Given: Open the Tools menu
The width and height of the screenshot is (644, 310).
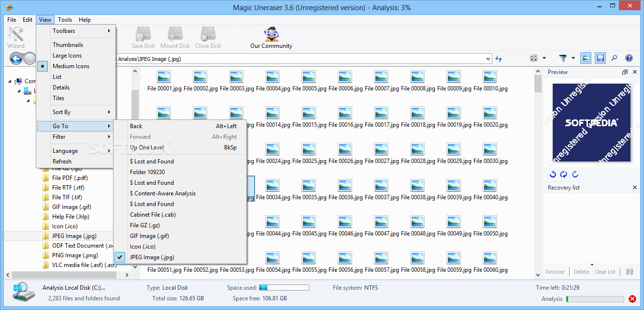Looking at the screenshot, I should coord(65,20).
